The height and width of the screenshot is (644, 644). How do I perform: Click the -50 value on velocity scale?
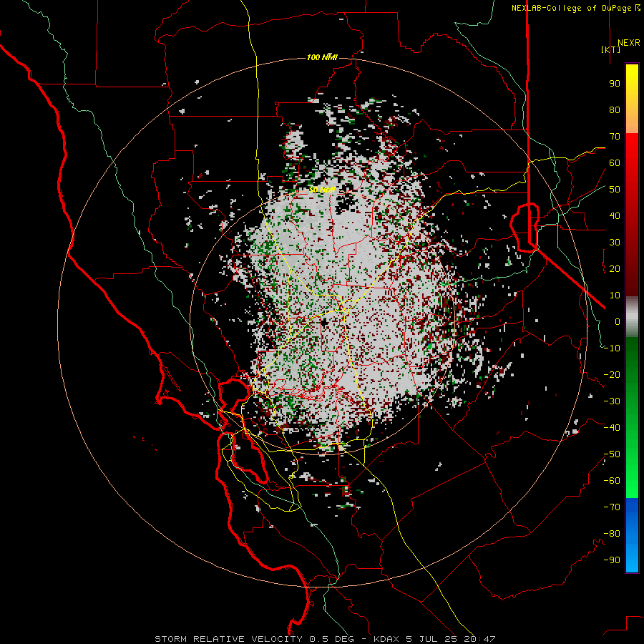pyautogui.click(x=612, y=454)
